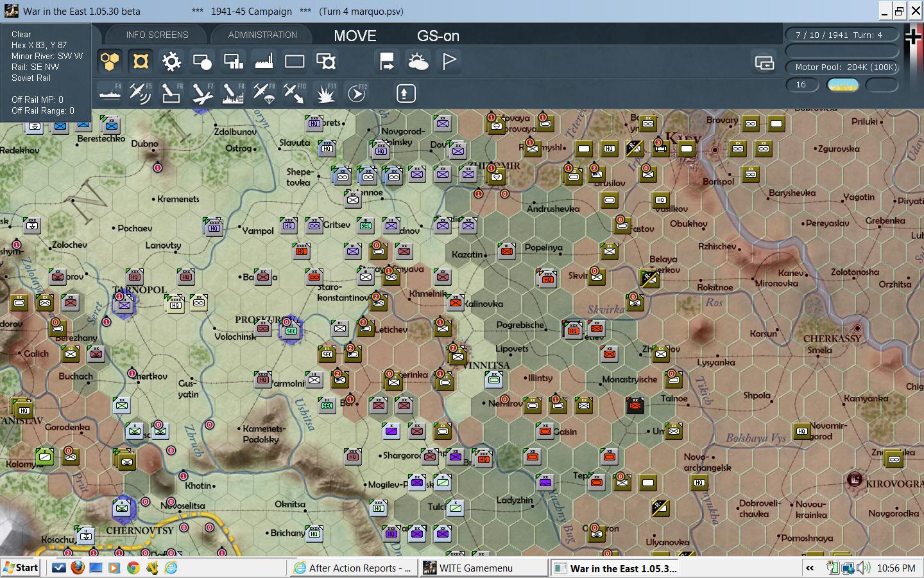Click the value 16 indicator pill

[x=802, y=85]
